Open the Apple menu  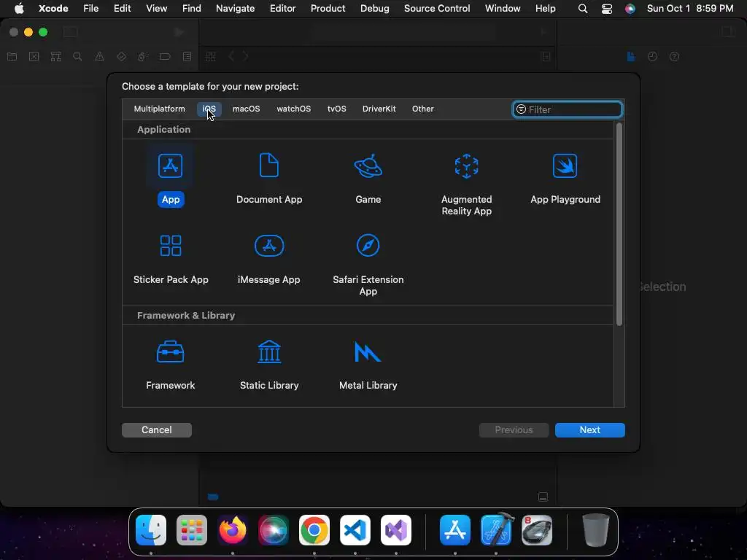point(18,8)
